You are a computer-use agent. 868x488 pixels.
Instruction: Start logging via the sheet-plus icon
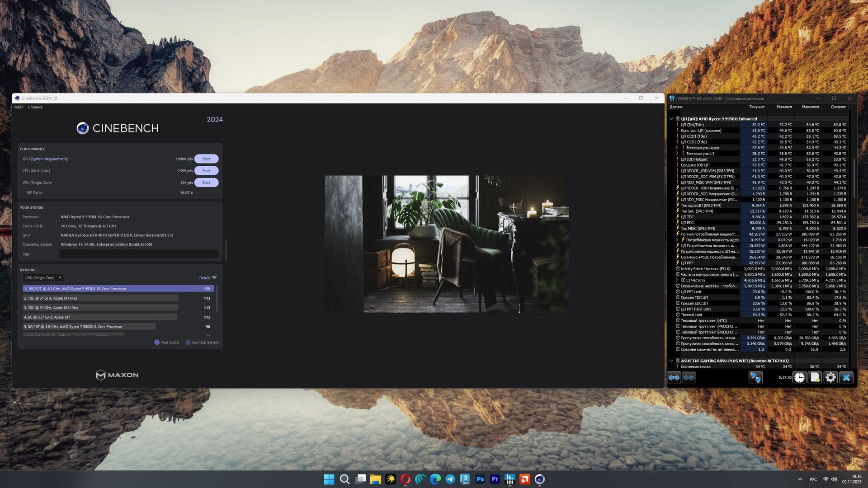pos(815,377)
